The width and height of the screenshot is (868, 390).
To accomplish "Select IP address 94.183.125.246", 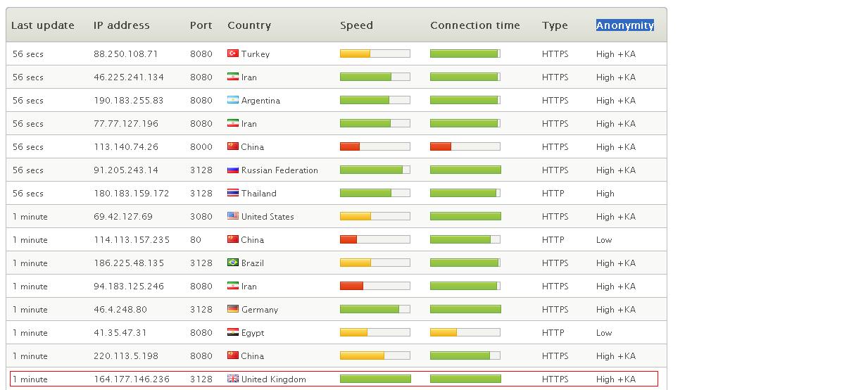I will tap(129, 287).
